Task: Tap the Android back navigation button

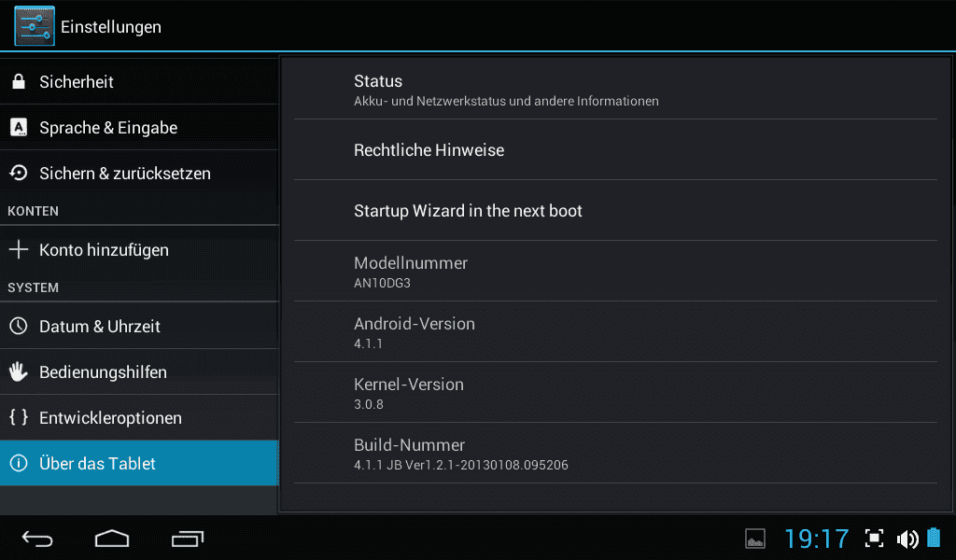Action: [x=37, y=539]
